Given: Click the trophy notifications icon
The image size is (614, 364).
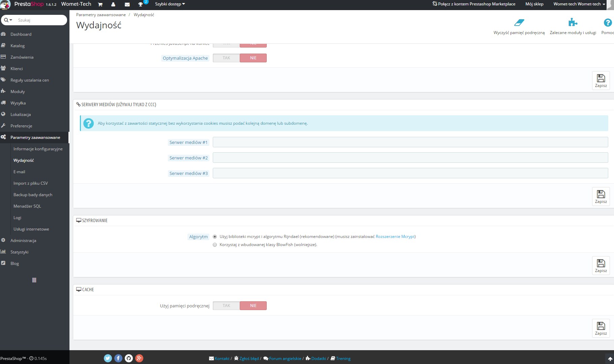Looking at the screenshot, I should (141, 4).
